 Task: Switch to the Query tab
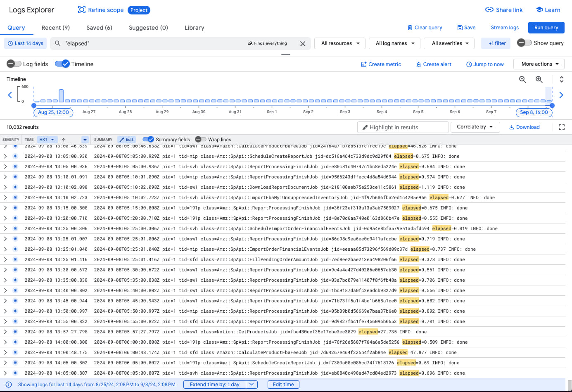16,28
